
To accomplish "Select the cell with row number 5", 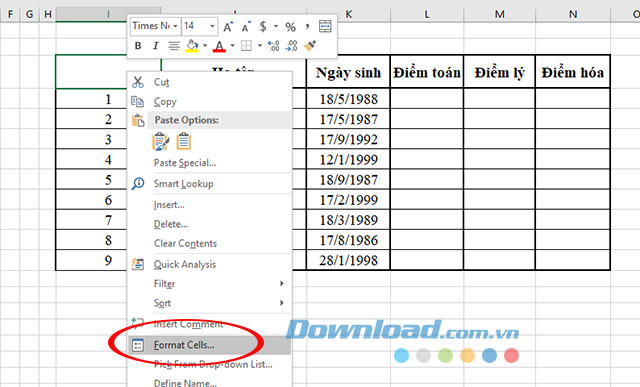I will pyautogui.click(x=91, y=180).
